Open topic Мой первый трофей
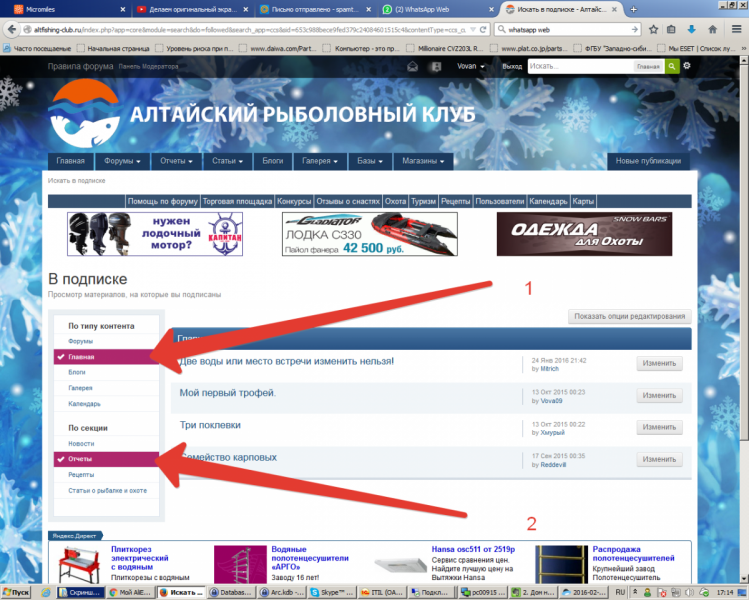Screen dimensions: 749x600 (227, 393)
